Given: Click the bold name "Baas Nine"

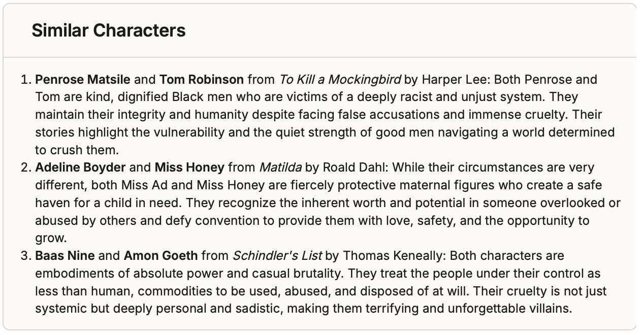Looking at the screenshot, I should click(65, 255).
